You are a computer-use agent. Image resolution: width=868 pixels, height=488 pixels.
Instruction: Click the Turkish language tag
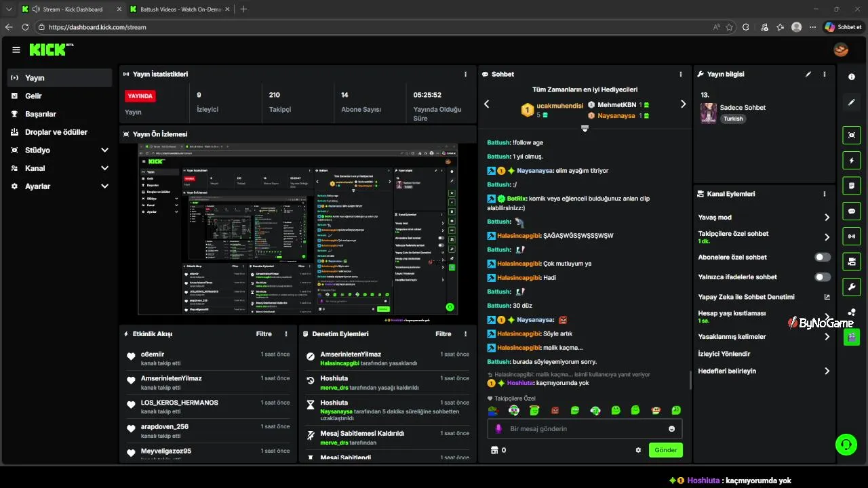click(x=733, y=119)
